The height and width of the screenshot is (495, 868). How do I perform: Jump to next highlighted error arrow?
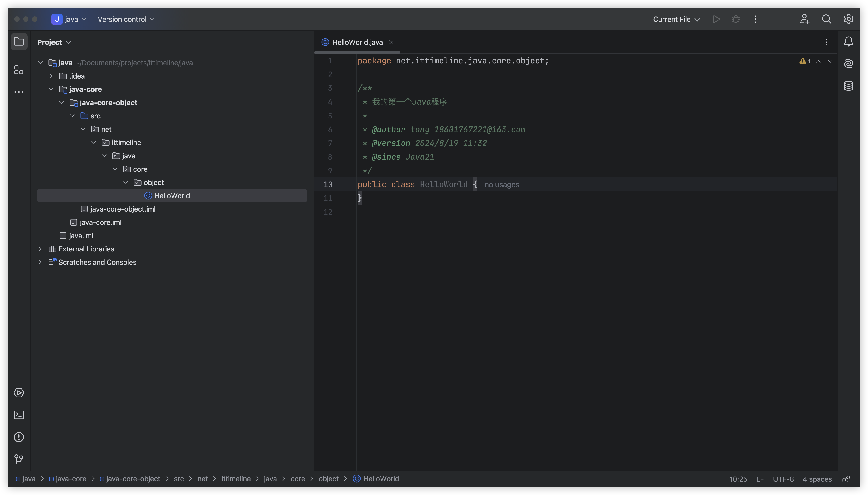click(x=830, y=61)
